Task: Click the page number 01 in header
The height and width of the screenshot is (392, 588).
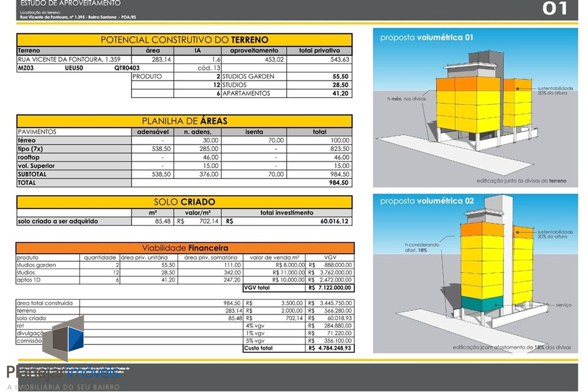Action: [554, 9]
